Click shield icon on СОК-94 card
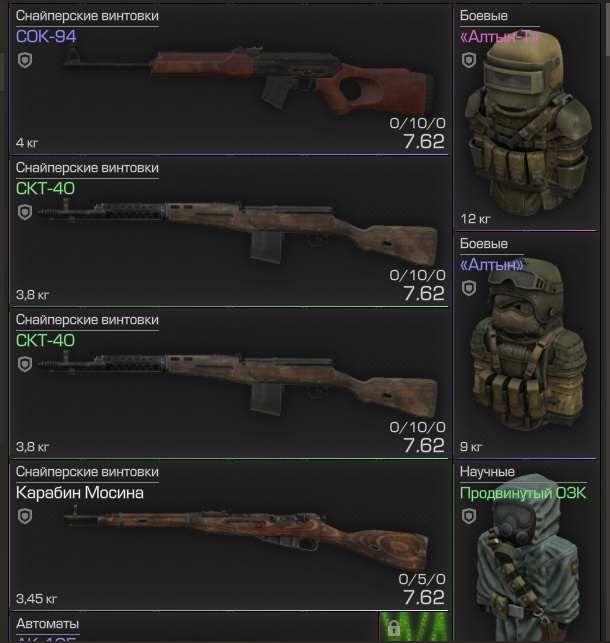This screenshot has height=643, width=610. pyautogui.click(x=25, y=60)
